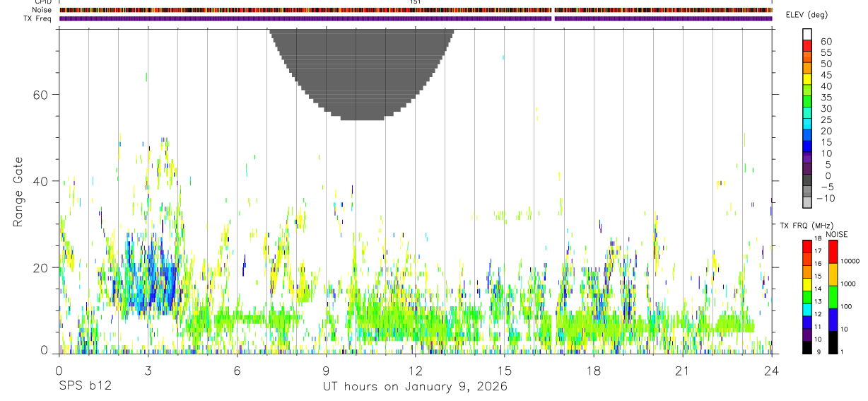Image resolution: width=868 pixels, height=401 pixels.
Task: Click the cyan segment of TX FRQ color bar
Action: (807, 309)
